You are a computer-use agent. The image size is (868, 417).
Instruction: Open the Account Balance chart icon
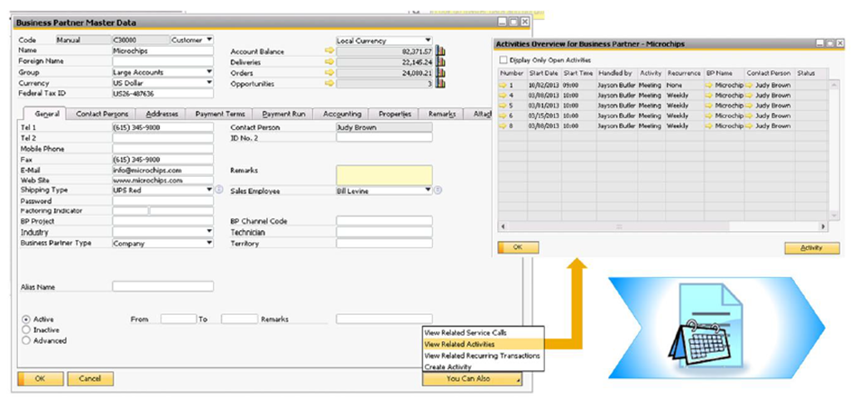point(440,51)
